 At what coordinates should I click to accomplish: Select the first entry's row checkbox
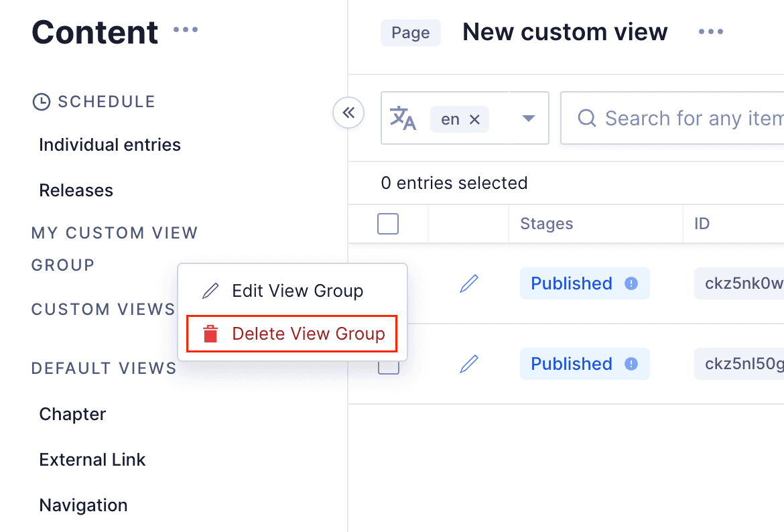[x=387, y=283]
